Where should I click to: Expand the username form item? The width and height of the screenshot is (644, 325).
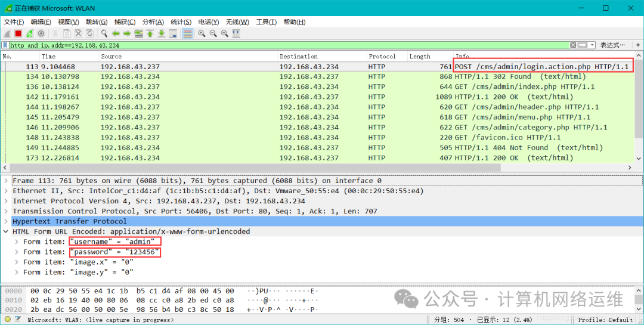pyautogui.click(x=16, y=242)
